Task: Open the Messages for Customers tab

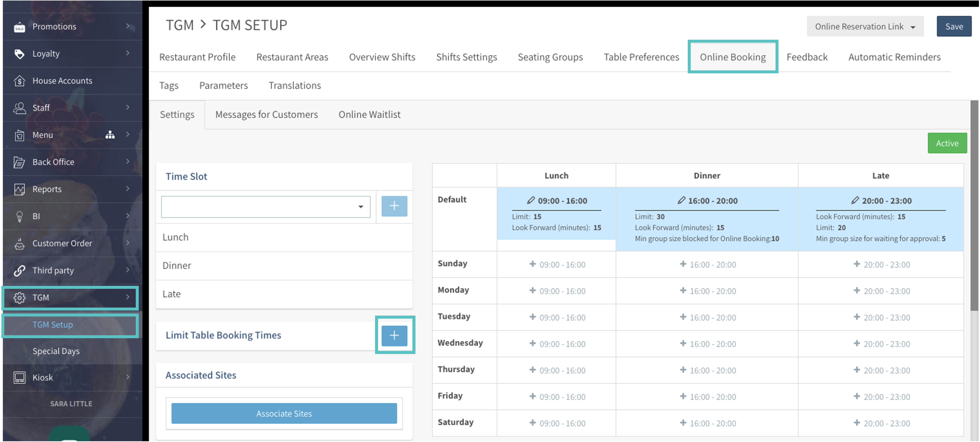Action: pos(266,114)
